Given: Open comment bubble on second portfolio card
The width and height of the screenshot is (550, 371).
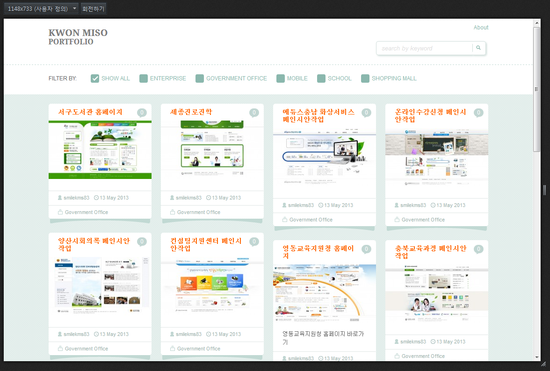Looking at the screenshot, I should 254,113.
